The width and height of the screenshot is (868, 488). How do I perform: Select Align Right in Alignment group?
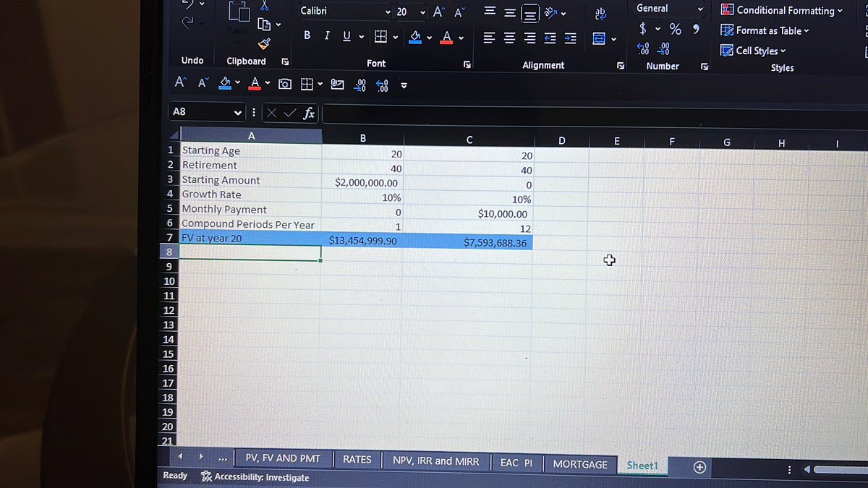tap(530, 38)
